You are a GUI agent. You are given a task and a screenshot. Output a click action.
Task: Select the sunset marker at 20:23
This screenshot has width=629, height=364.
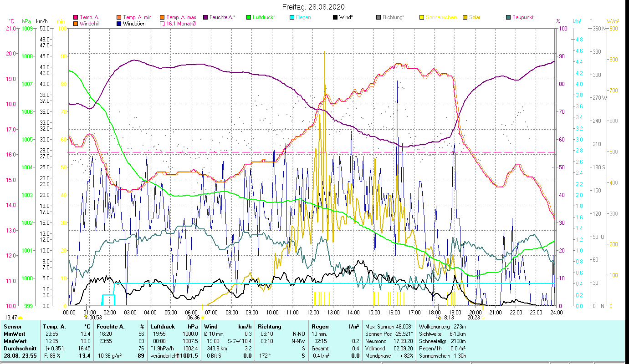483,318
